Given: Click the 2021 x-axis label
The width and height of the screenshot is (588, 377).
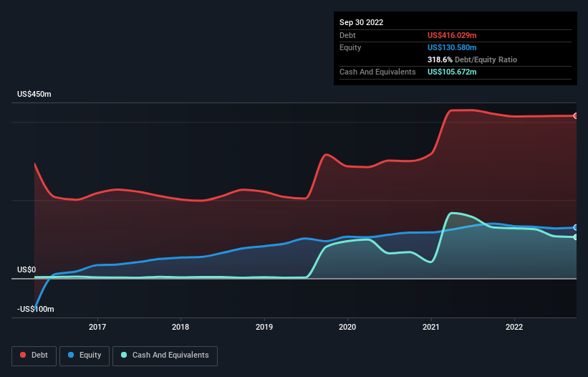Looking at the screenshot, I should [x=431, y=327].
